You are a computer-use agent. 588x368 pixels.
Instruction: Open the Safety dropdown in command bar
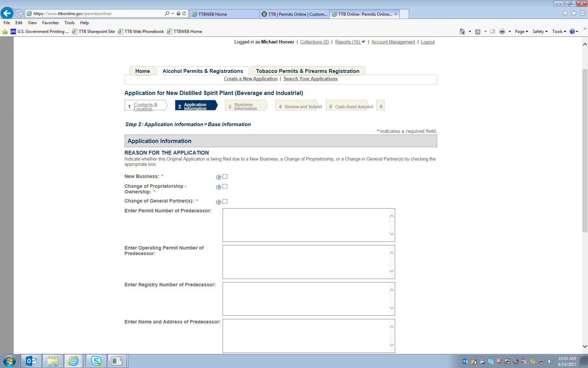[540, 32]
